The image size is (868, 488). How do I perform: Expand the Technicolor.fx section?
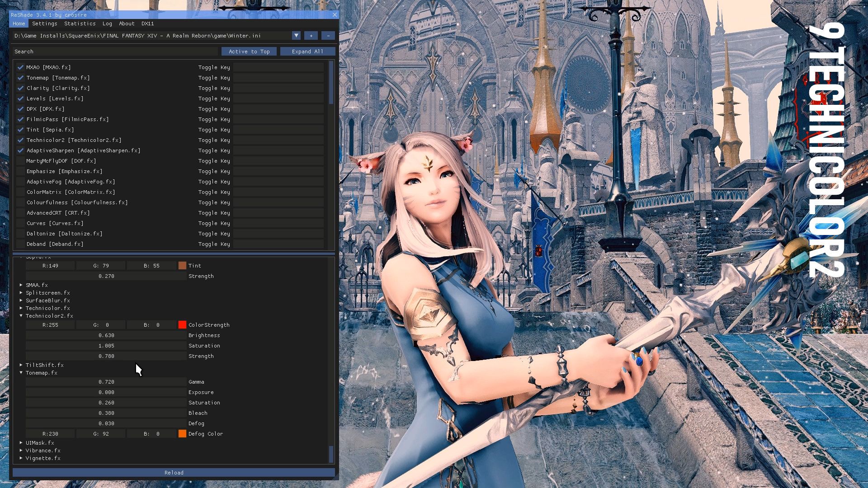pyautogui.click(x=21, y=308)
